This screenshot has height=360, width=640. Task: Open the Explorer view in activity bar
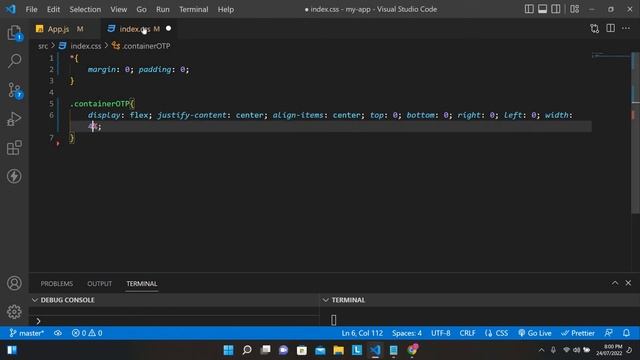(14, 33)
